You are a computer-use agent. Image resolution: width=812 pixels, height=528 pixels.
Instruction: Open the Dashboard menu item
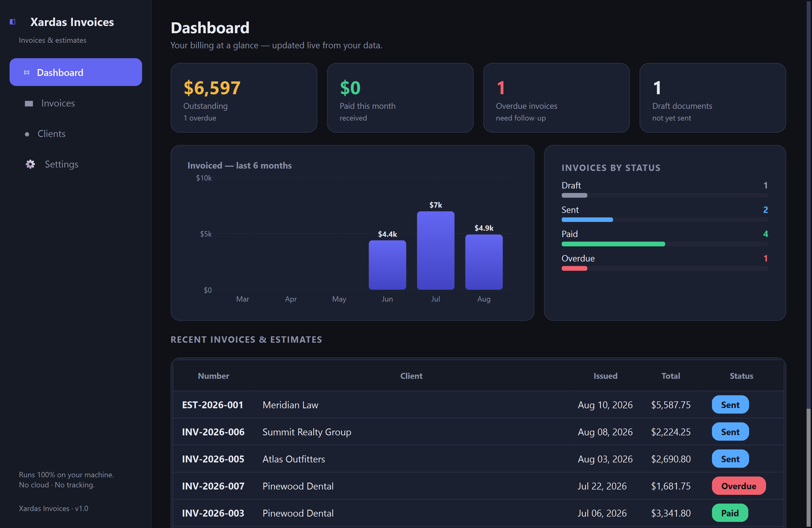click(76, 72)
